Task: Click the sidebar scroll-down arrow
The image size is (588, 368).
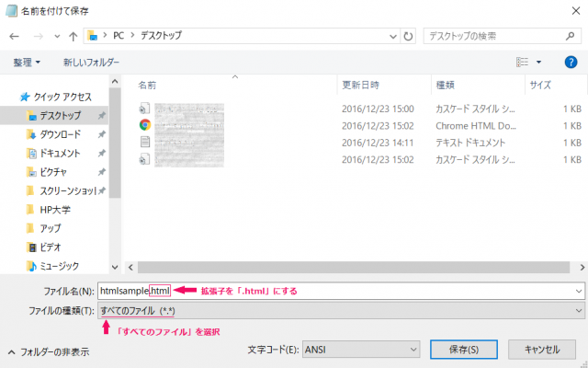Action: click(x=115, y=268)
